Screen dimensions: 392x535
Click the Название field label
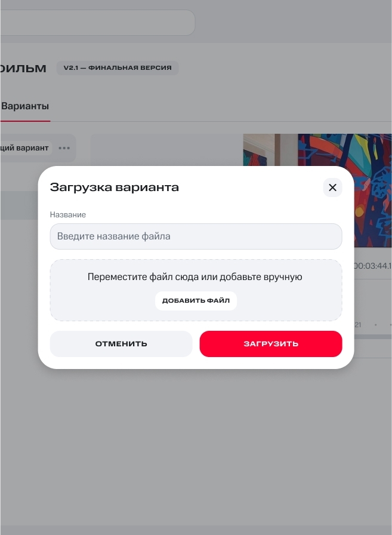click(x=68, y=214)
